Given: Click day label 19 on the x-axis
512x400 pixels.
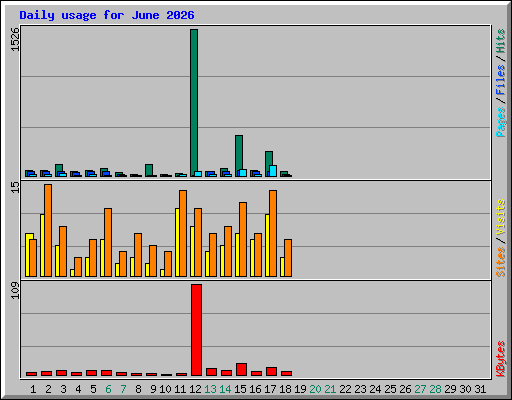Looking at the screenshot, I should 300,389.
